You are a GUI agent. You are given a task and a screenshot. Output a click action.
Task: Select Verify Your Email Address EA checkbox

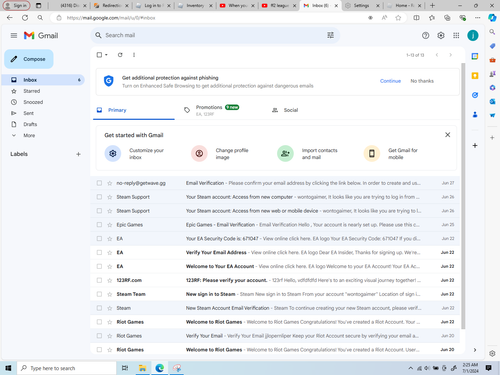(x=99, y=252)
